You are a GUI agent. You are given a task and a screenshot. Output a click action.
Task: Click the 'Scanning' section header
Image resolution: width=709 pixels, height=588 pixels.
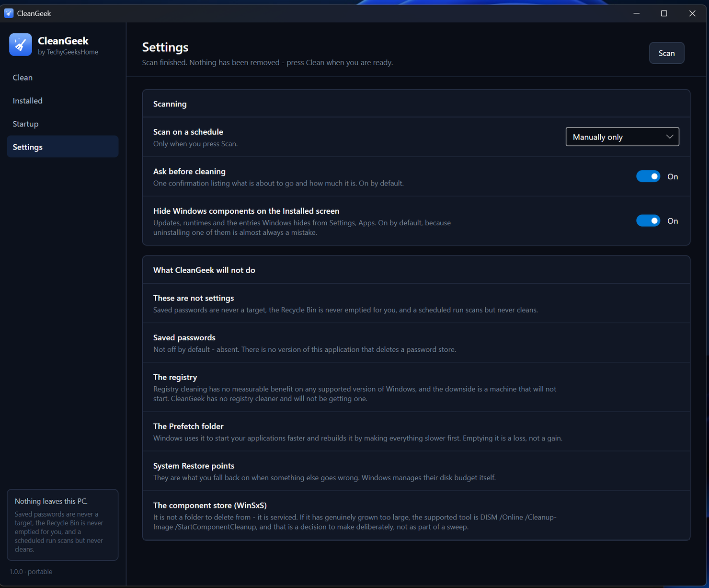pos(170,104)
